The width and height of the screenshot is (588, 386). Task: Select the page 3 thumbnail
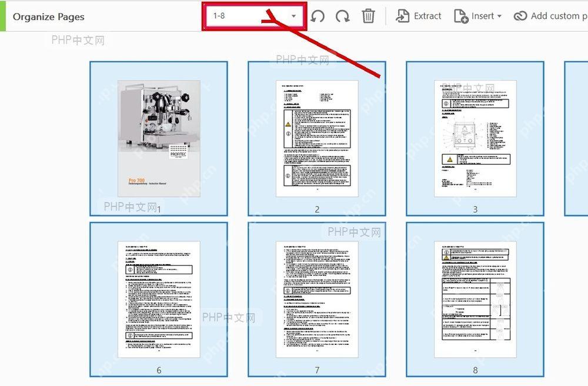[x=475, y=138]
